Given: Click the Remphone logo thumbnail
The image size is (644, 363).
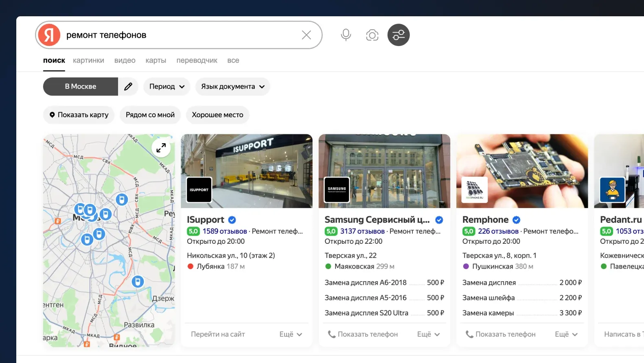Looking at the screenshot, I should [x=475, y=190].
